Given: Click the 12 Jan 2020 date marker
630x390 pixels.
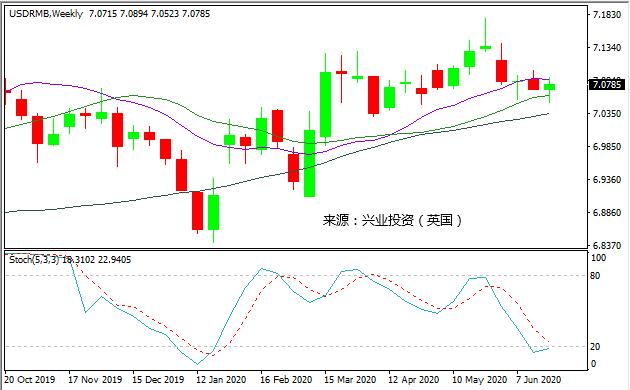Looking at the screenshot, I should (x=221, y=379).
